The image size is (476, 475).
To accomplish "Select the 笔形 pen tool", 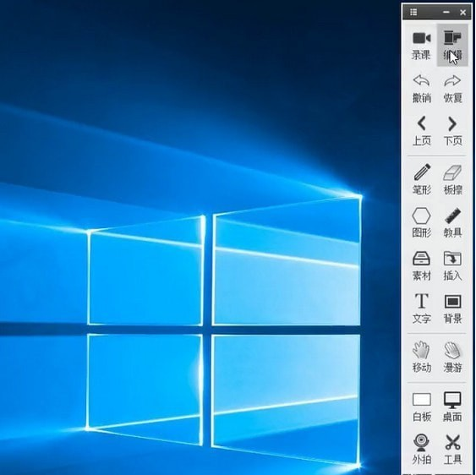I will pos(421,179).
